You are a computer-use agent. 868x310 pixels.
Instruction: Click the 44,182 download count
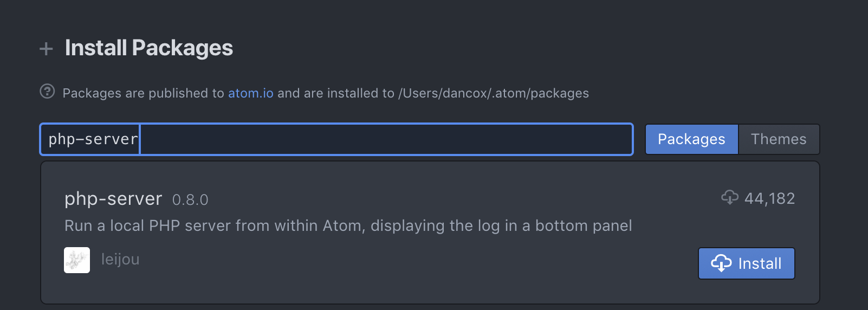tap(769, 198)
